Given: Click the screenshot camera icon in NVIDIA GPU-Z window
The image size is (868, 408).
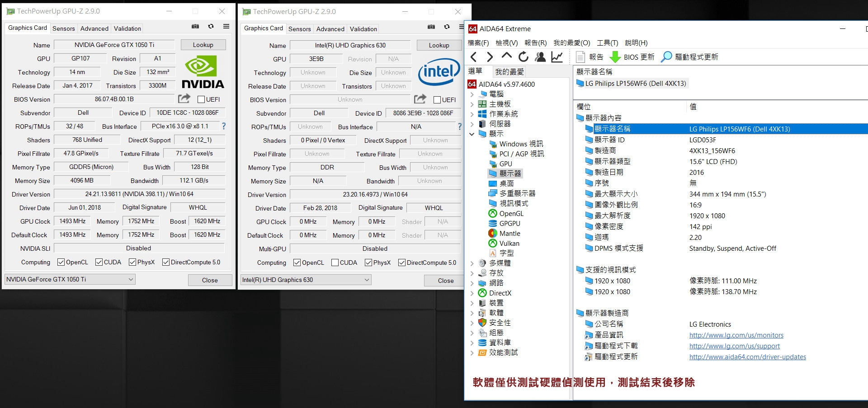Looking at the screenshot, I should pos(195,27).
